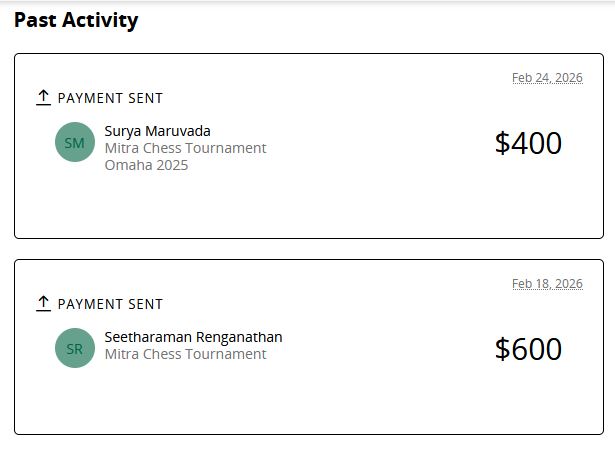Click the Past Activity heading
615x454 pixels.
pos(76,20)
